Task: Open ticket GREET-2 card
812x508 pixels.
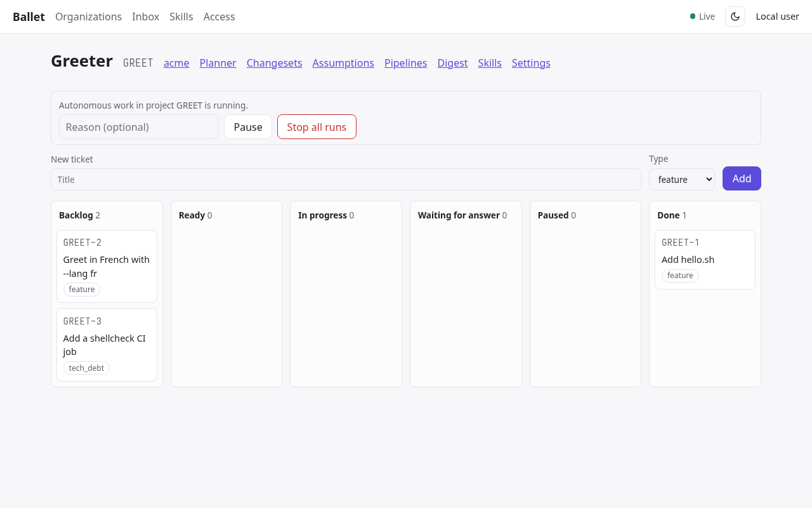Action: coord(107,266)
